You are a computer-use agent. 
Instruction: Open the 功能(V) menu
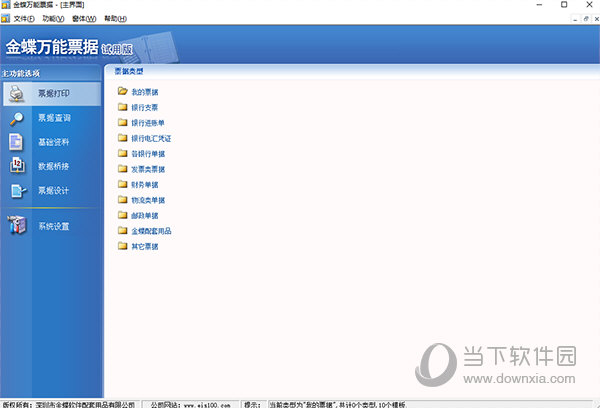tap(53, 18)
